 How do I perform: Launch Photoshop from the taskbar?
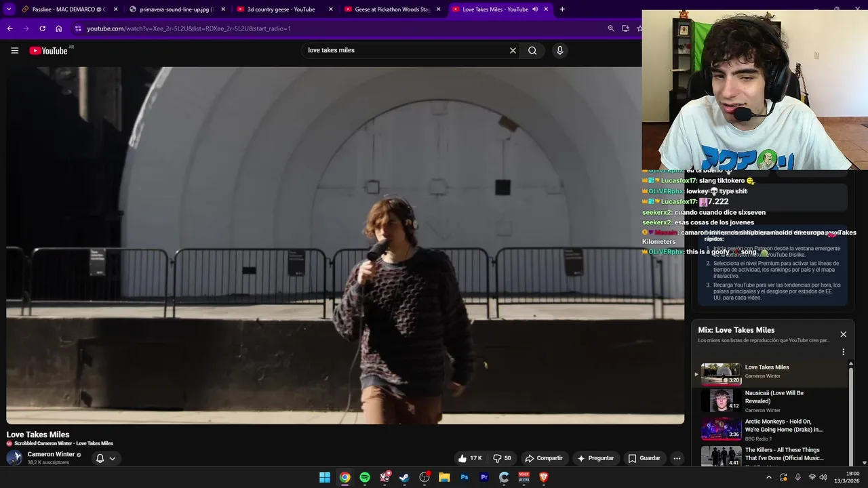click(465, 477)
